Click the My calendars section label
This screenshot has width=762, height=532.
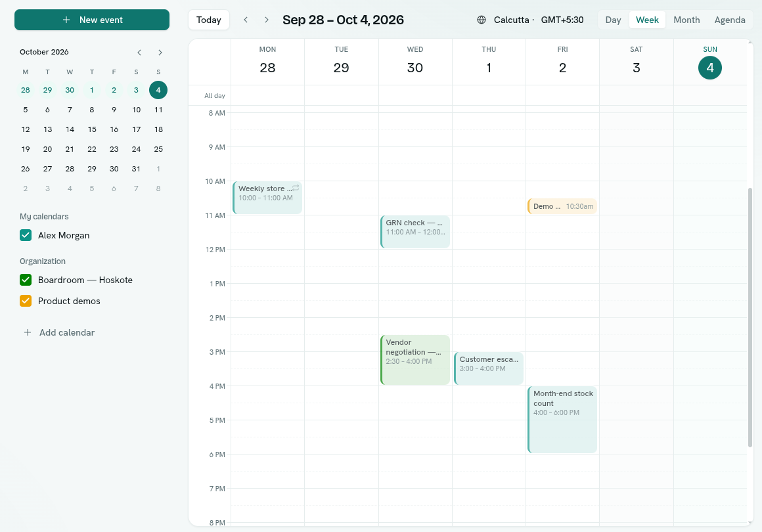click(x=44, y=217)
